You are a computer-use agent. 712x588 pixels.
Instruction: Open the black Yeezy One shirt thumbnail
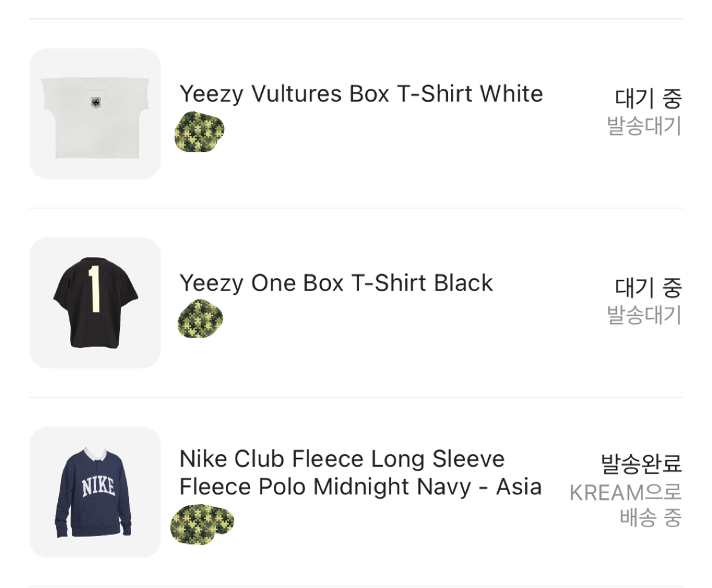click(94, 303)
